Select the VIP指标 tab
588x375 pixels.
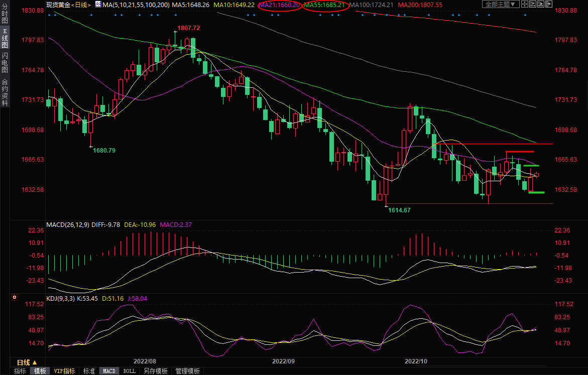(x=65, y=371)
